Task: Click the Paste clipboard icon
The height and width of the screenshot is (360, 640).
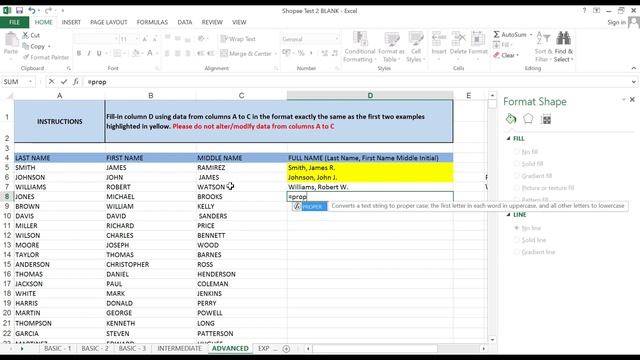Action: 11,40
